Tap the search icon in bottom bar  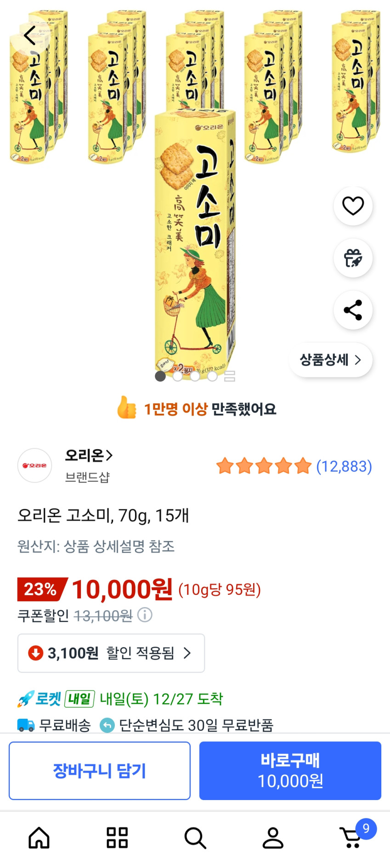point(195,838)
